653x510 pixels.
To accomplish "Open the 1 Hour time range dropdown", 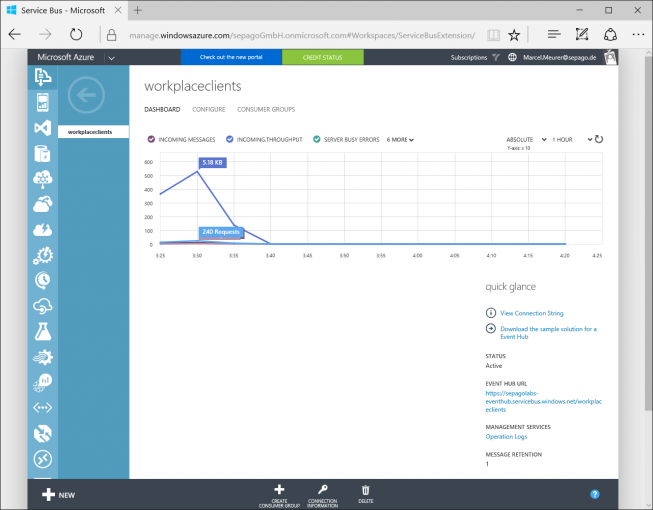I will pyautogui.click(x=572, y=139).
